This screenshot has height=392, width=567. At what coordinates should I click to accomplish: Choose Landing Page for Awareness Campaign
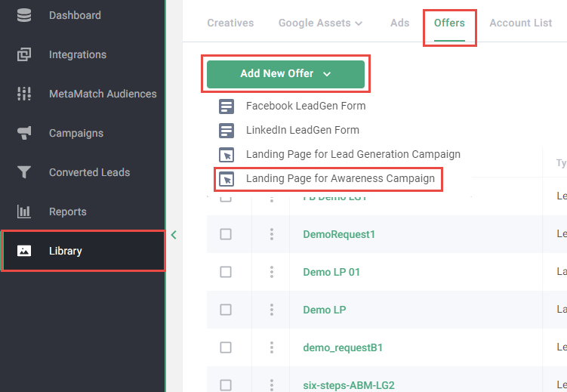tap(340, 178)
